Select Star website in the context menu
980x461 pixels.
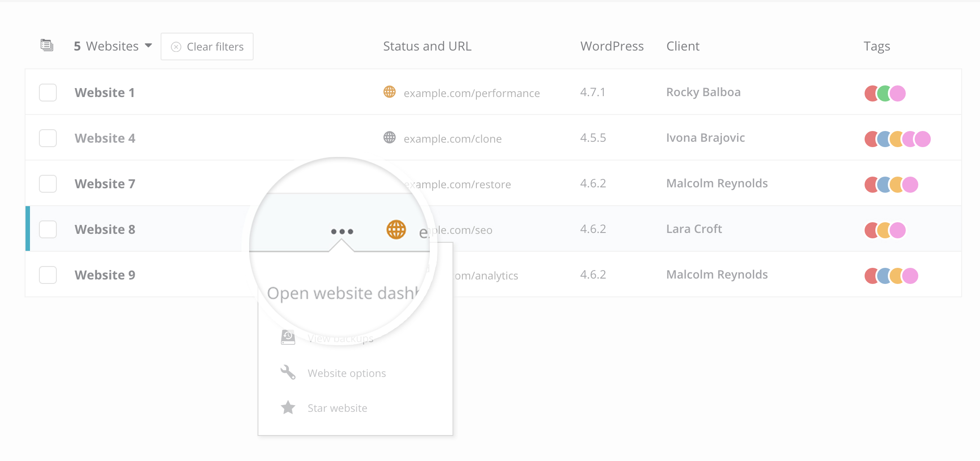point(337,408)
